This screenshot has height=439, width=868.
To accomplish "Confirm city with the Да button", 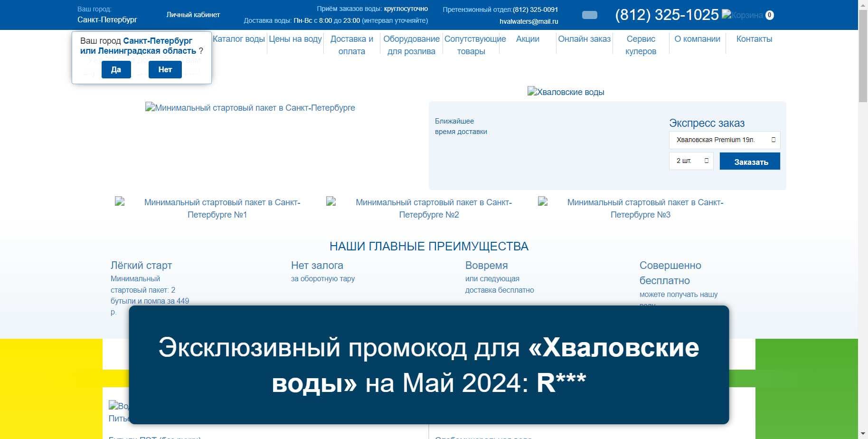I will click(116, 70).
